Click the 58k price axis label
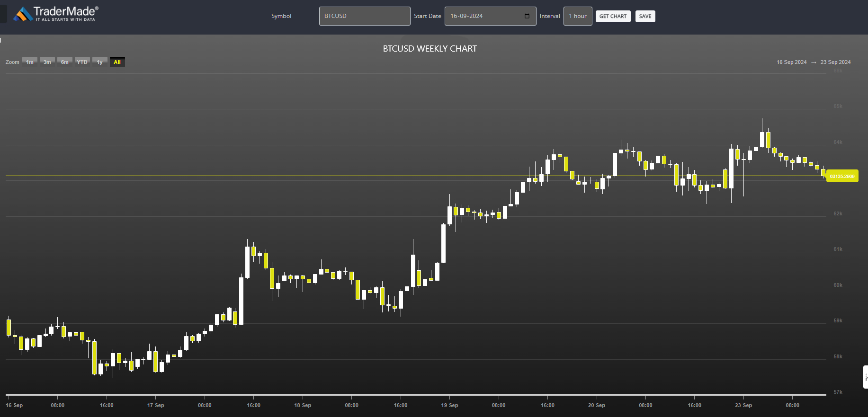868x417 pixels. pos(838,356)
